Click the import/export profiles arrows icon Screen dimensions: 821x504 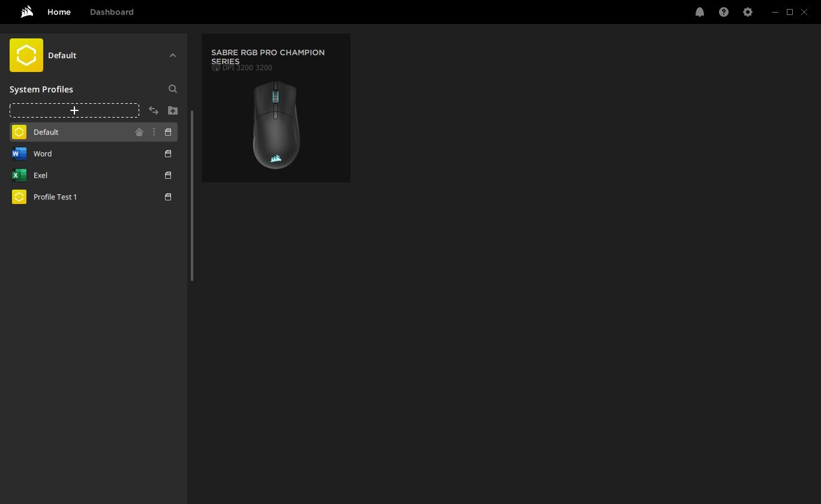point(154,110)
